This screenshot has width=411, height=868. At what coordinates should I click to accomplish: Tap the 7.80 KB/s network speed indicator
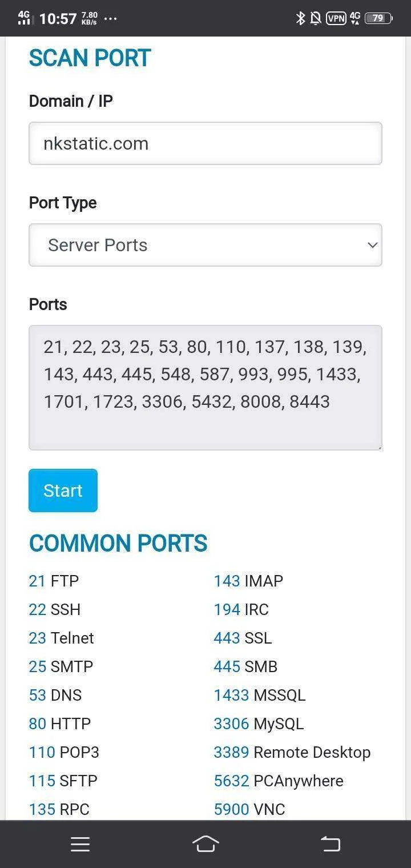(x=89, y=18)
